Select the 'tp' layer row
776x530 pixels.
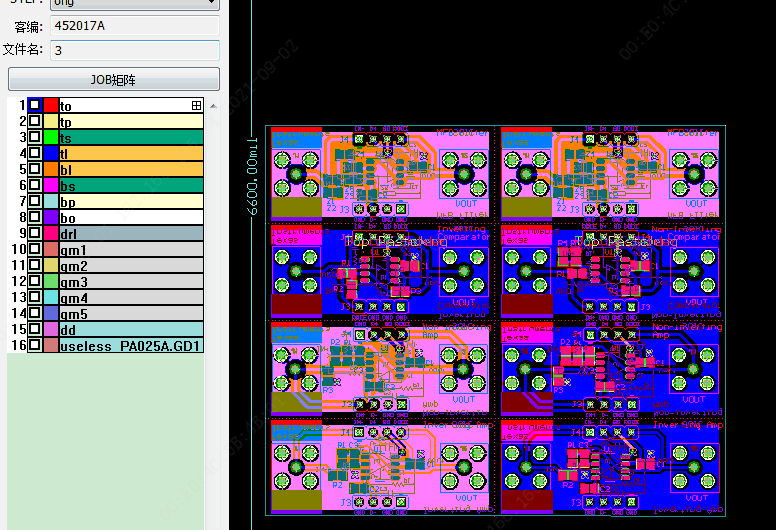(130, 121)
